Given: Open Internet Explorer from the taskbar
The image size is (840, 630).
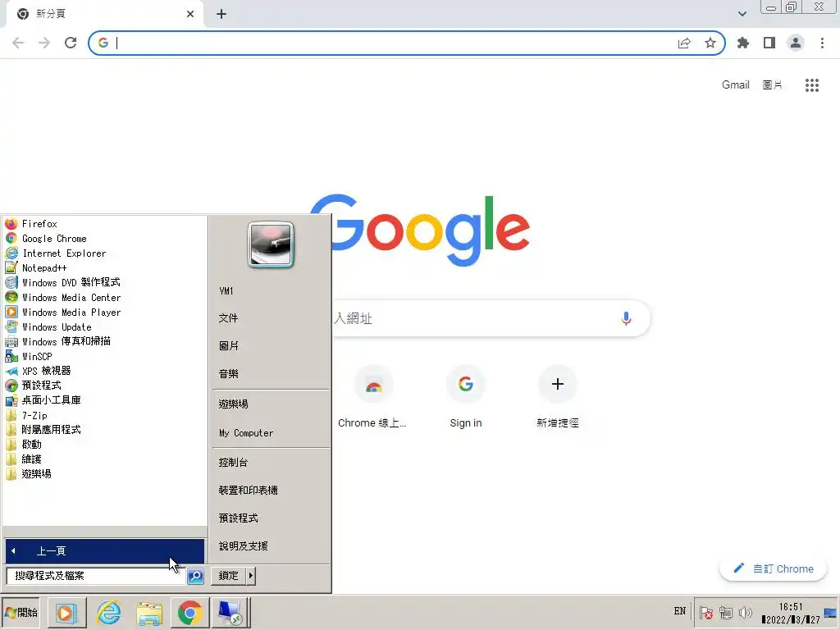Looking at the screenshot, I should point(109,612).
